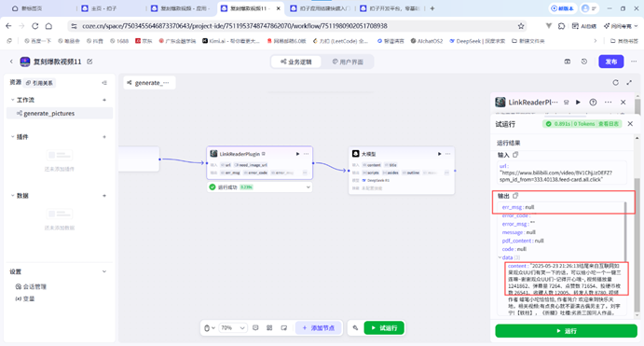Open 变量 settings
Screen dimensions: 644x346
(25, 298)
